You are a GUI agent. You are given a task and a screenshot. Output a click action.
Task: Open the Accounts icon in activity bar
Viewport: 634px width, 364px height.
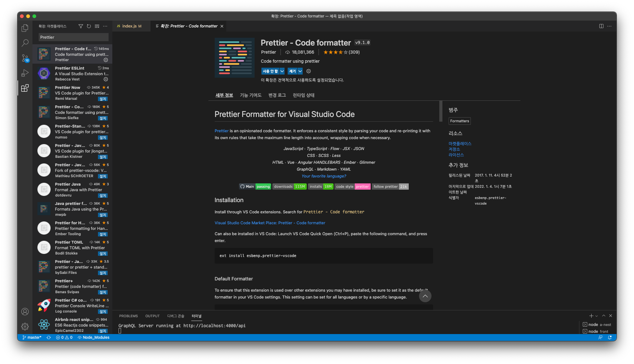click(25, 312)
